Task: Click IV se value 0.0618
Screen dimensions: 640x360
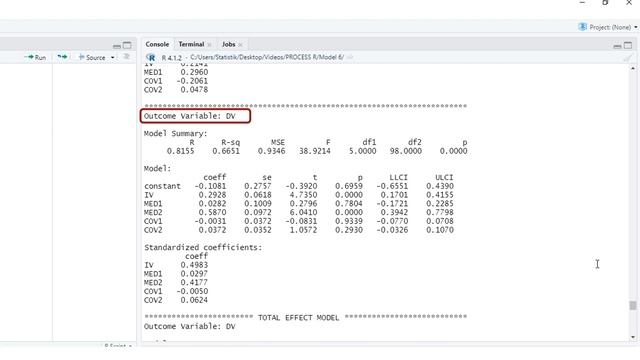Action: (x=258, y=195)
